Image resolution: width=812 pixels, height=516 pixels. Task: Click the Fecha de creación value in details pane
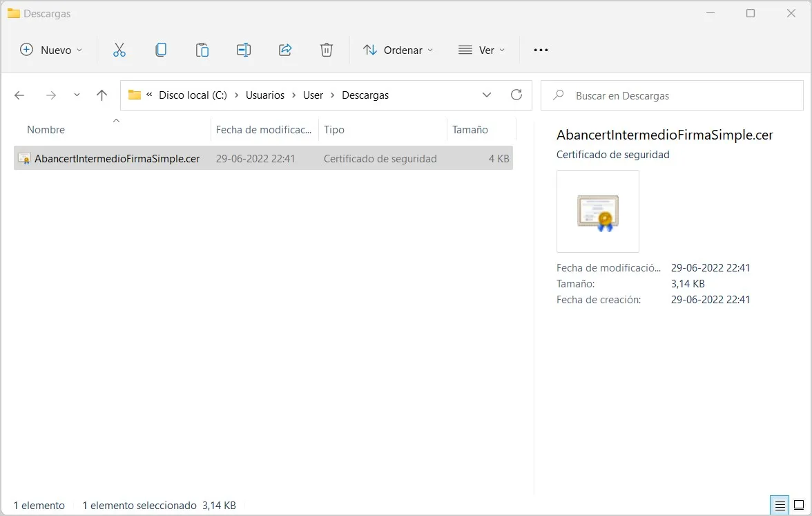point(710,300)
